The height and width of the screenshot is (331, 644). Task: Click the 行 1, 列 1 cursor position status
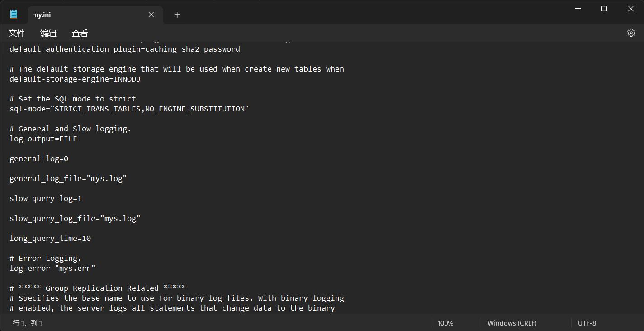click(x=28, y=323)
